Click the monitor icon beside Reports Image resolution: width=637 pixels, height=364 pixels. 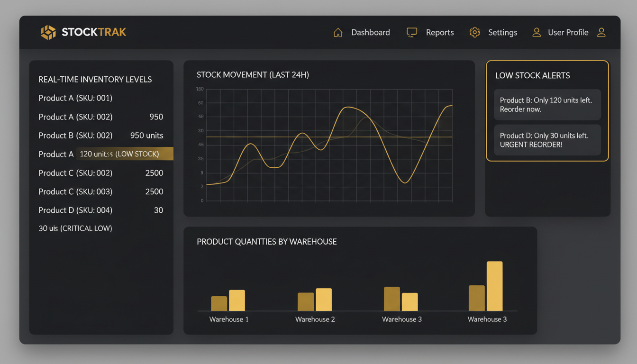pos(411,32)
